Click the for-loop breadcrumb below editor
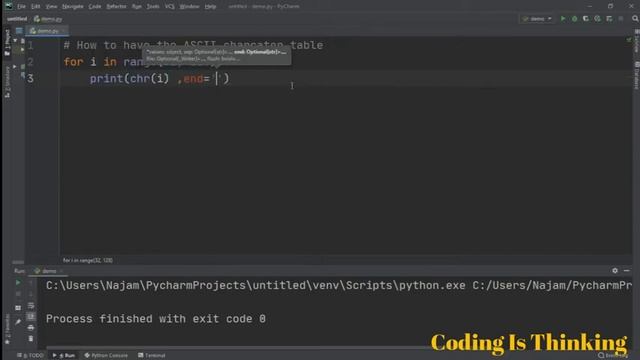The image size is (640, 360). [88, 260]
